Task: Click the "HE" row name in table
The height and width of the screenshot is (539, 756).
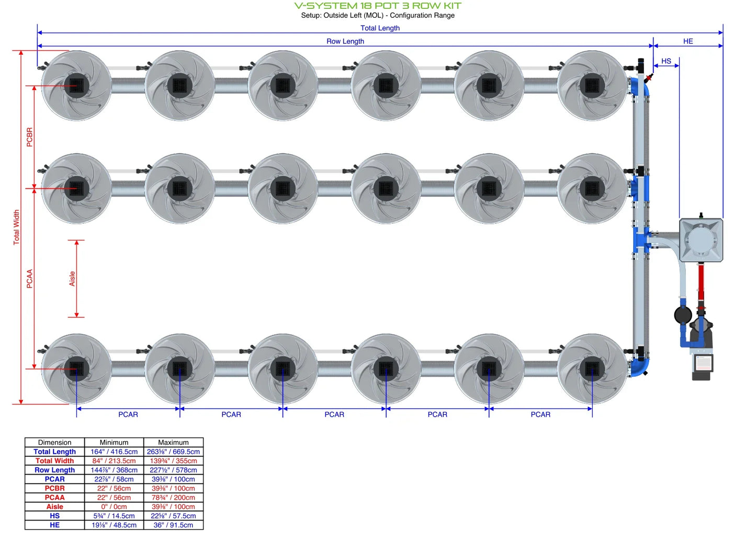Action: click(x=55, y=525)
